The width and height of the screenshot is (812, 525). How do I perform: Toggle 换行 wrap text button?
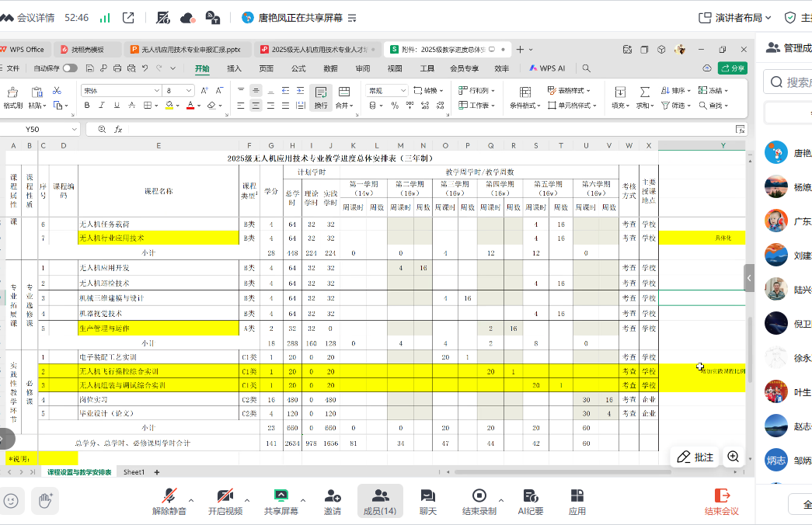321,97
